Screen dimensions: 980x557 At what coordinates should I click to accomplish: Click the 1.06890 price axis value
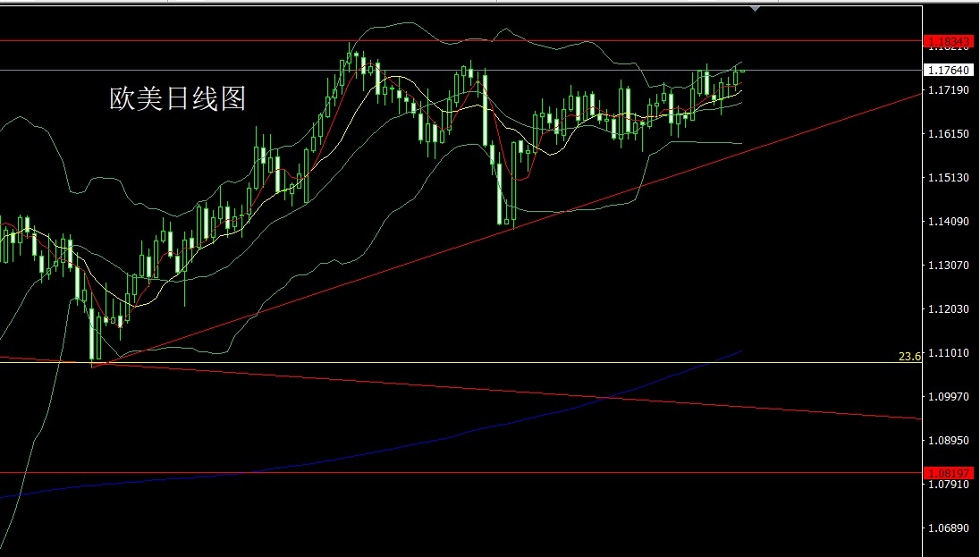pyautogui.click(x=948, y=528)
